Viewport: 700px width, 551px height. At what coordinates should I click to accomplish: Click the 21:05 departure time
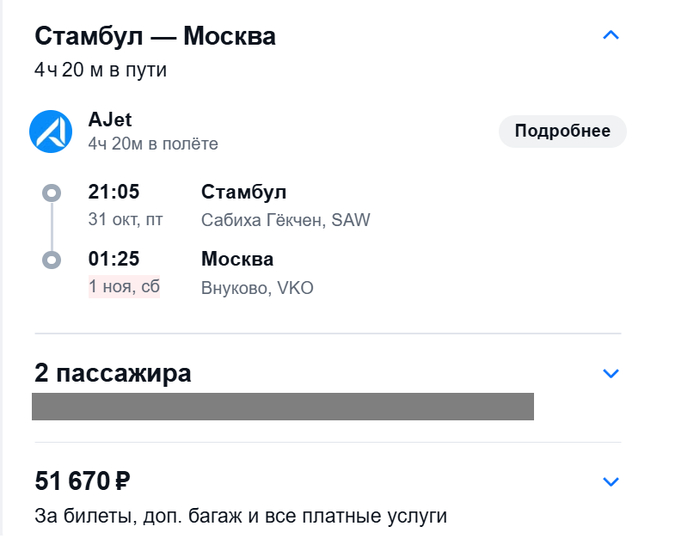114,192
